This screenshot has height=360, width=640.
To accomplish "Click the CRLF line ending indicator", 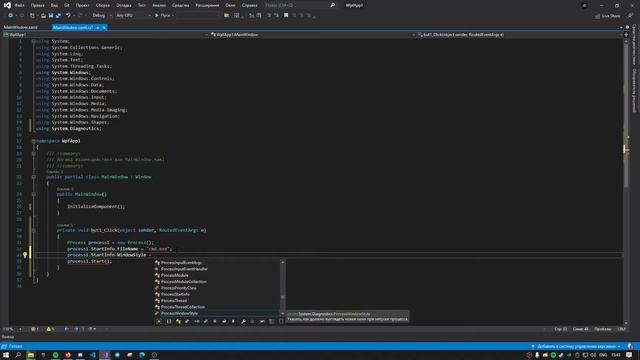I will pos(622,329).
